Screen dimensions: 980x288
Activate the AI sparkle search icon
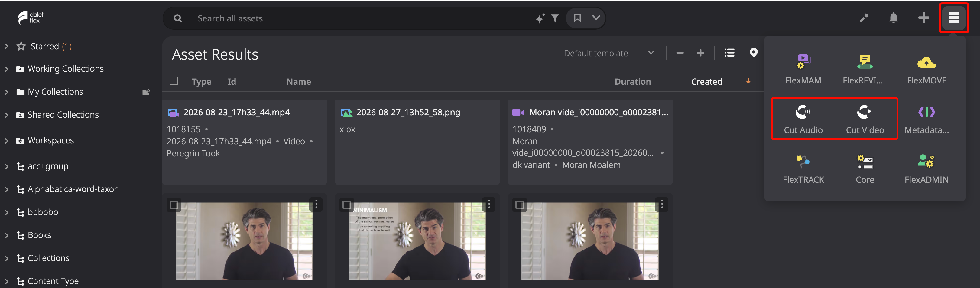coord(540,18)
